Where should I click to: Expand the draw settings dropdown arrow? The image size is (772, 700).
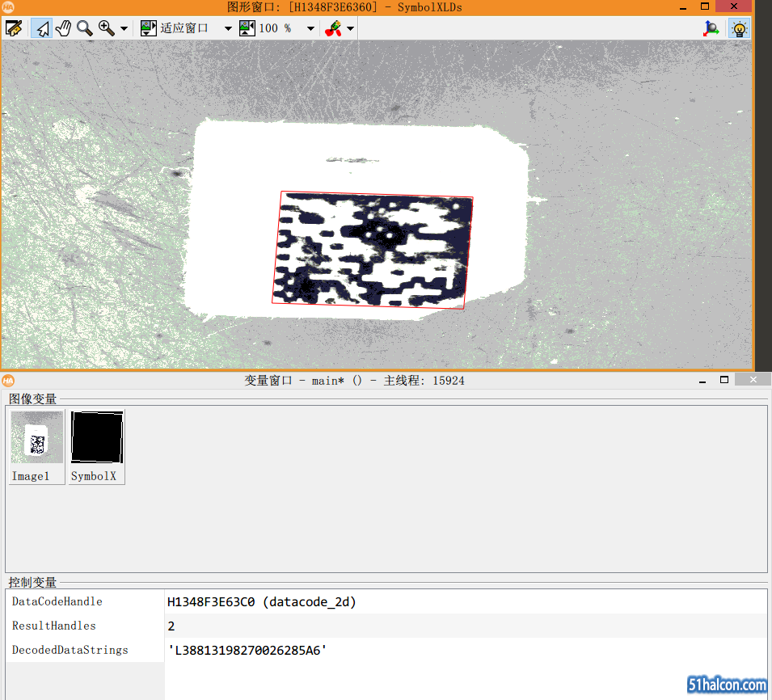[351, 28]
